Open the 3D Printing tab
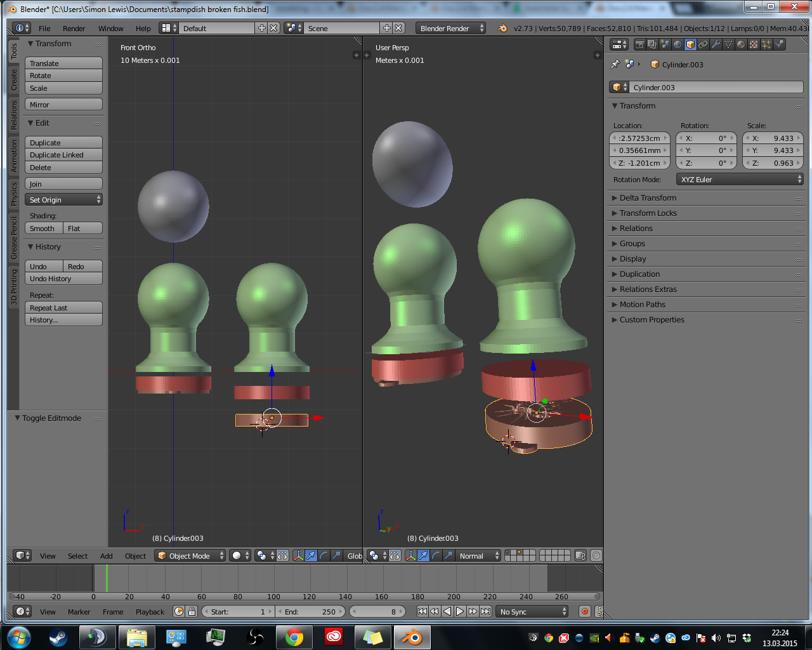 point(14,287)
